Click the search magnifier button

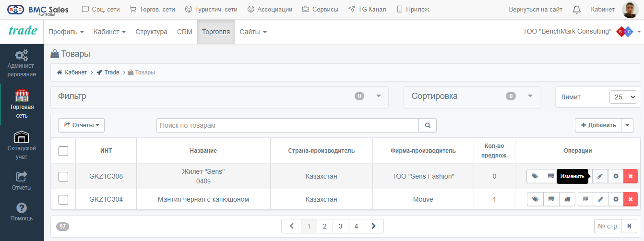coord(428,125)
